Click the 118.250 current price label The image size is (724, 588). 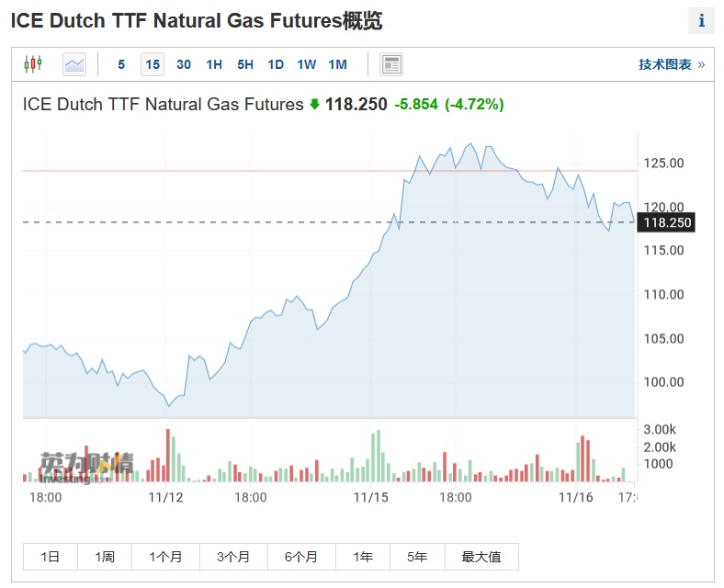point(668,222)
